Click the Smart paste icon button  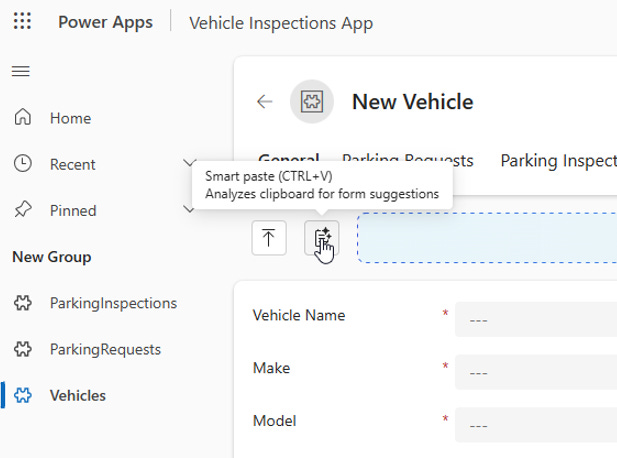coord(322,238)
